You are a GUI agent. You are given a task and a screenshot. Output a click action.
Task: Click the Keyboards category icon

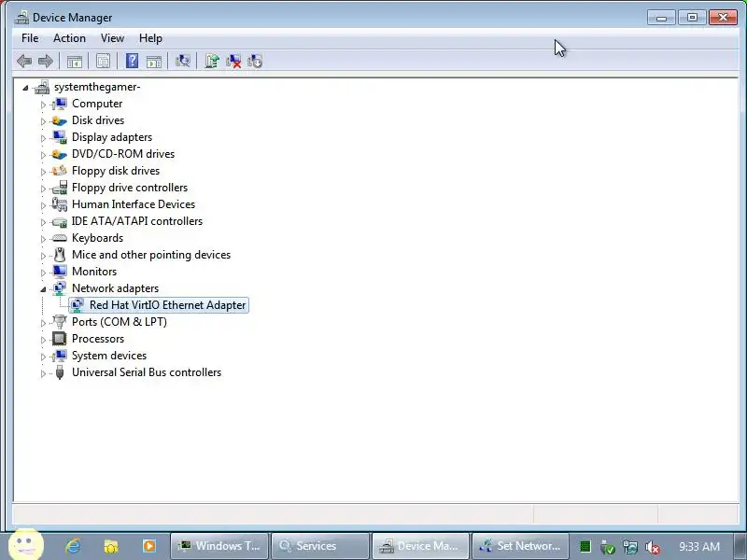[x=60, y=238]
